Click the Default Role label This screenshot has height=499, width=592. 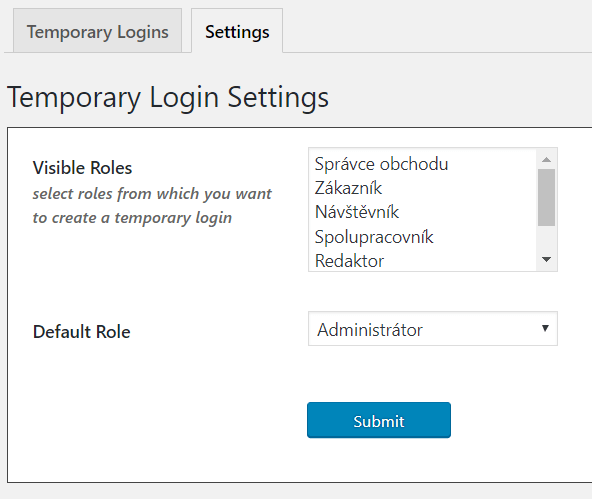pyautogui.click(x=82, y=332)
